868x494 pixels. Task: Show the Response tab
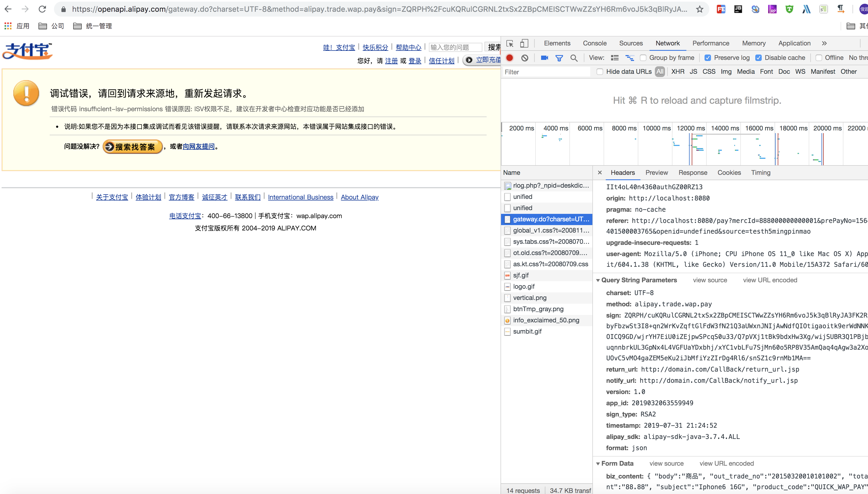tap(693, 172)
